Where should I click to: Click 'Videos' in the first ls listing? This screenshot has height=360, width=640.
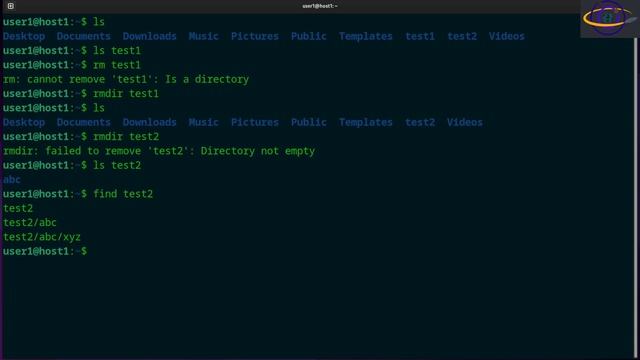(507, 36)
